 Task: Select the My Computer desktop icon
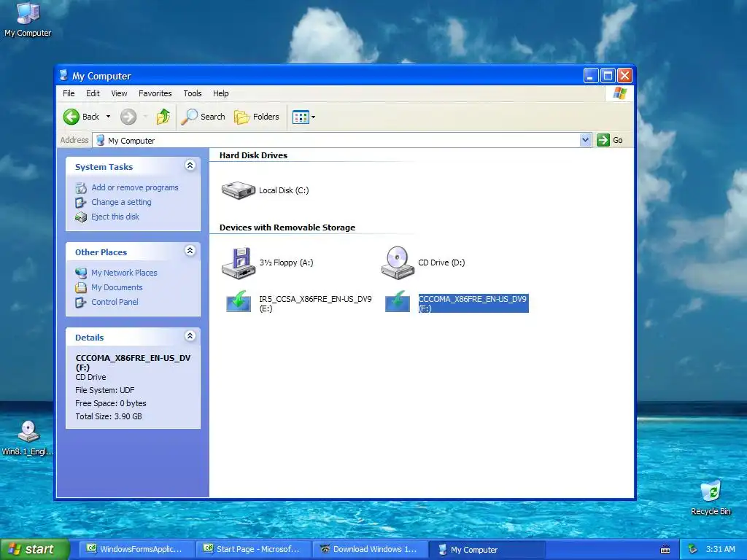pos(28,20)
